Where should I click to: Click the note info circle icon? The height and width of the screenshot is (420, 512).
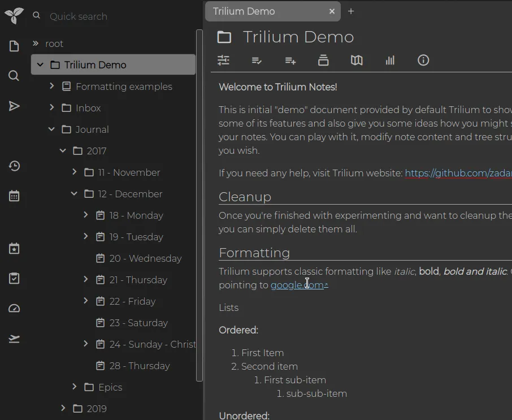[x=423, y=60]
